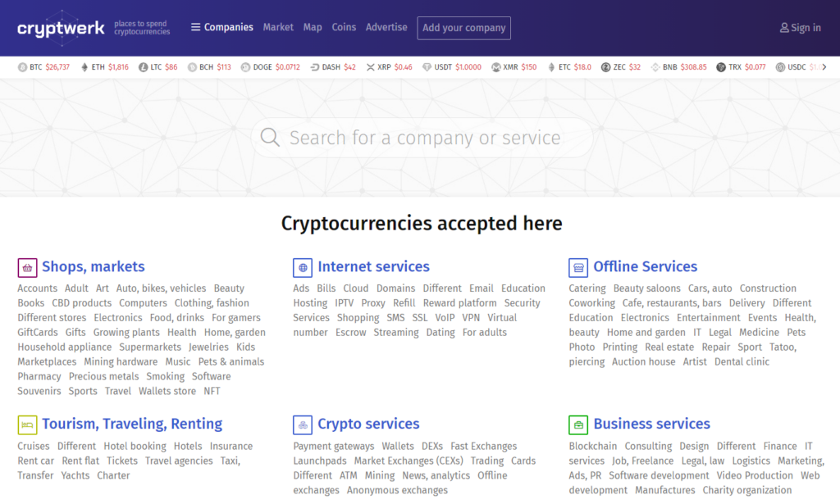Open the Internet services category heading
Image resolution: width=840 pixels, height=504 pixels.
click(x=373, y=266)
